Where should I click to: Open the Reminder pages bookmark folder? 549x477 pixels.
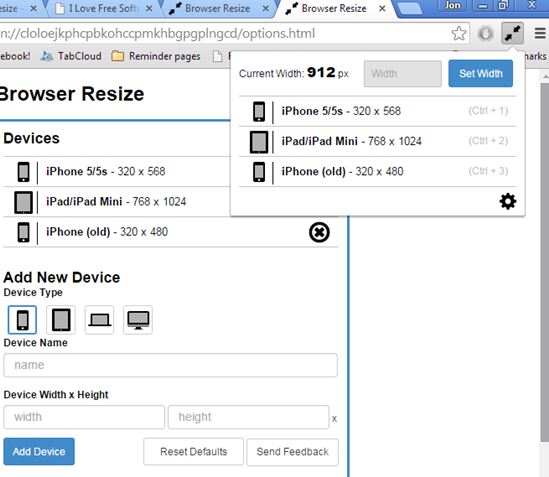[x=156, y=56]
